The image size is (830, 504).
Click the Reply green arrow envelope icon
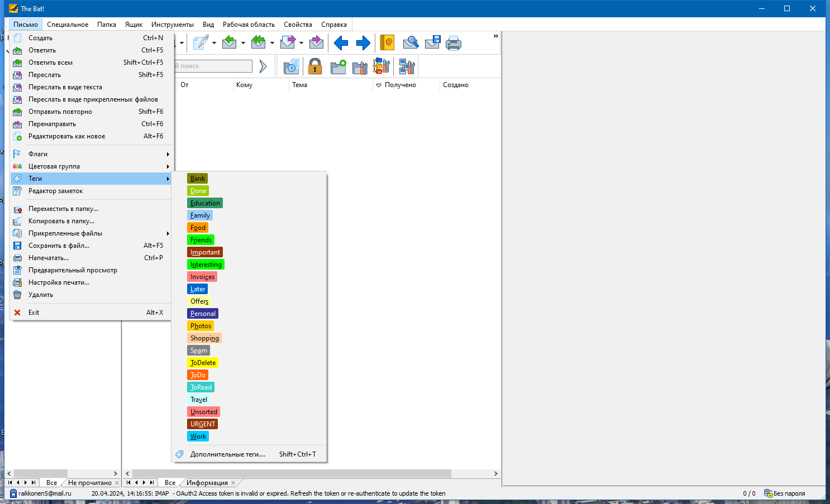(x=230, y=42)
